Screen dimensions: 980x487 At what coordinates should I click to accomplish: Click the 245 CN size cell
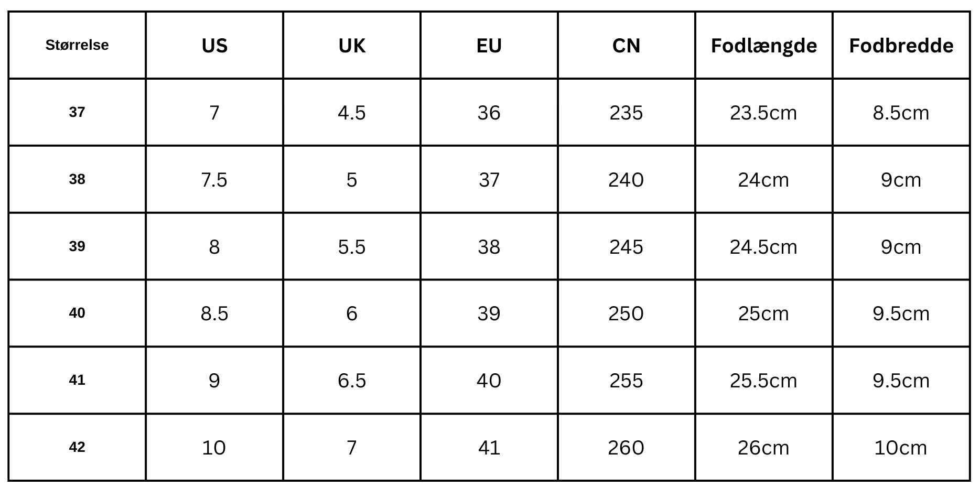coord(626,247)
